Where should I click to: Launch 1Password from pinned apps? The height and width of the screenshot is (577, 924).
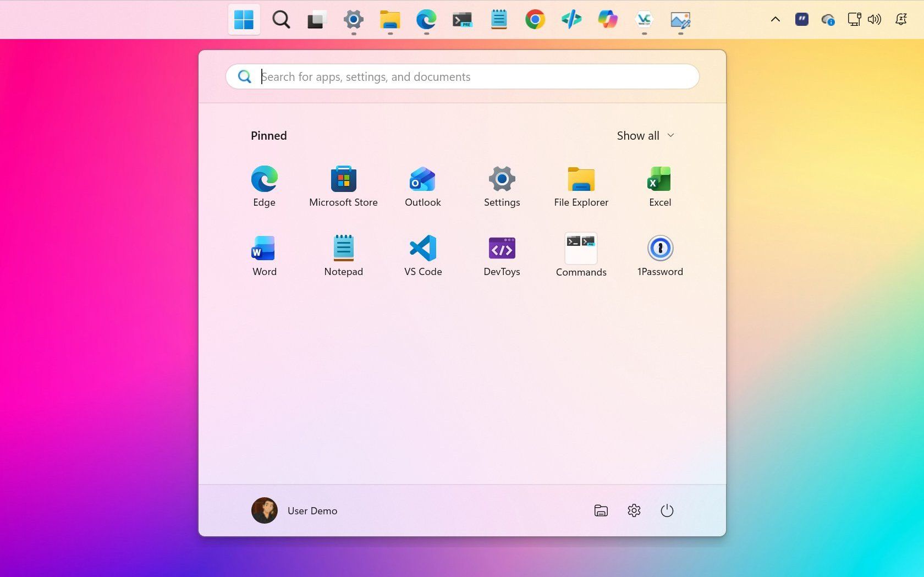coord(660,256)
